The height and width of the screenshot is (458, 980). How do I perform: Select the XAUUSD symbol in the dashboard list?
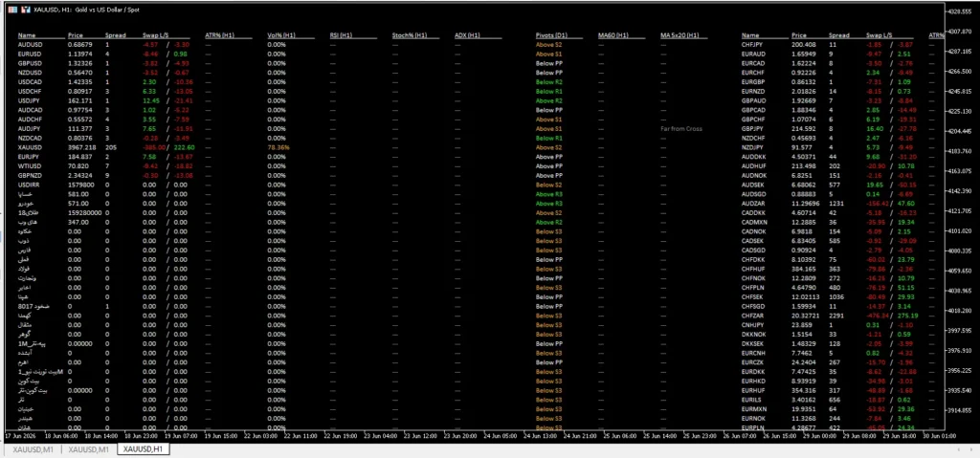click(30, 147)
